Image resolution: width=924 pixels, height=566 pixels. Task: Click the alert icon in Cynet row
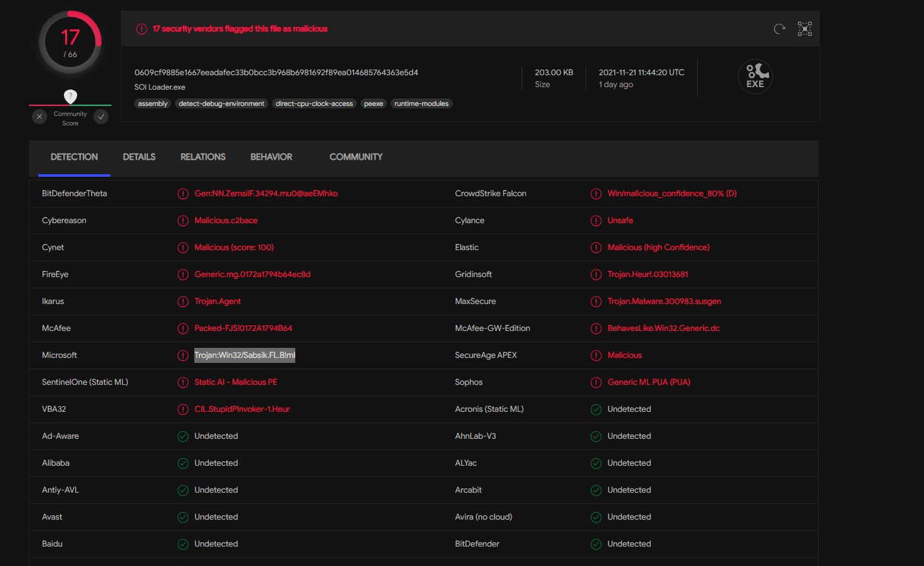pyautogui.click(x=183, y=248)
